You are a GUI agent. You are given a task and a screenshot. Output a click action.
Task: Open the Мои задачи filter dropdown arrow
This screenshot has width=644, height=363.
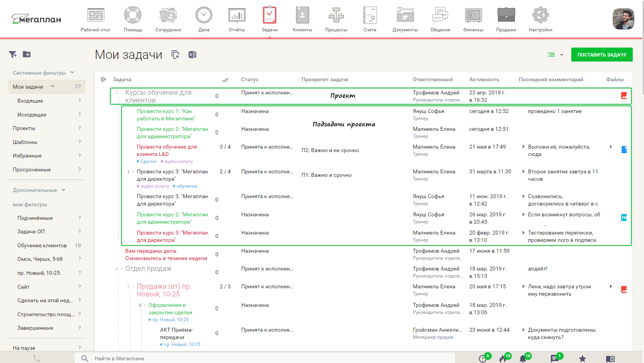[x=53, y=86]
